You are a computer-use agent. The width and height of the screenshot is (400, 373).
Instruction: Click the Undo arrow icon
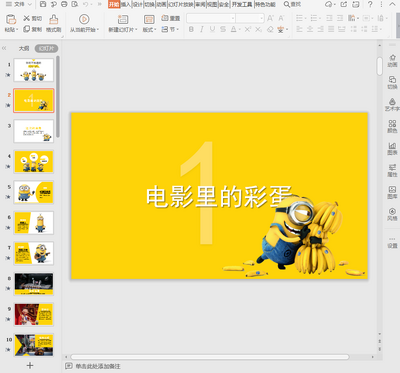[85, 4]
